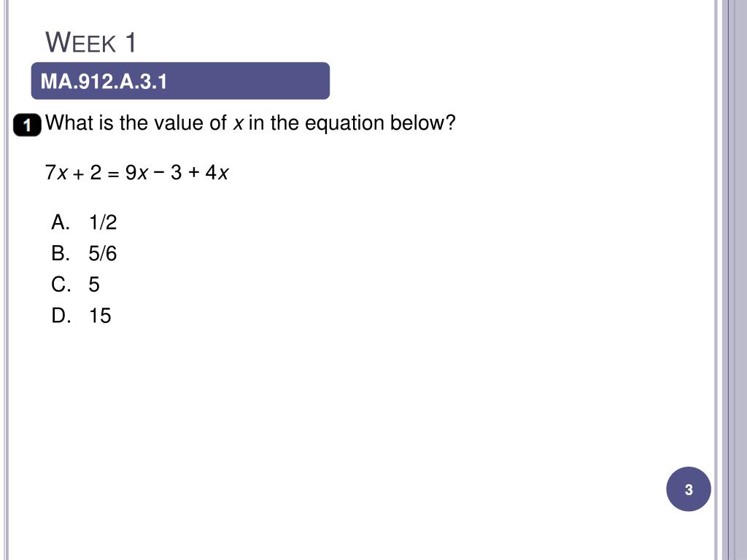Click the Week 1 slide title
The height and width of the screenshot is (560, 747).
pos(90,42)
